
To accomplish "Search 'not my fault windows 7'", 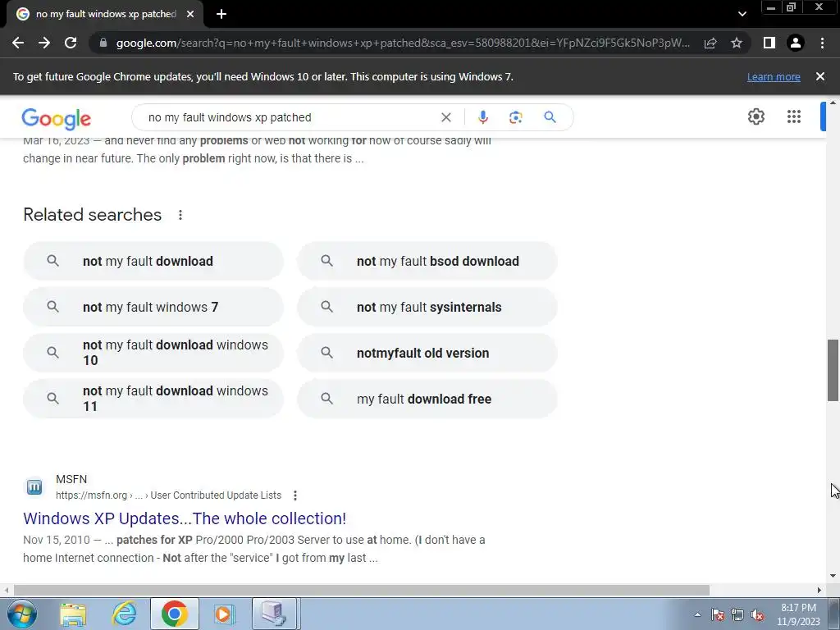I will (153, 307).
